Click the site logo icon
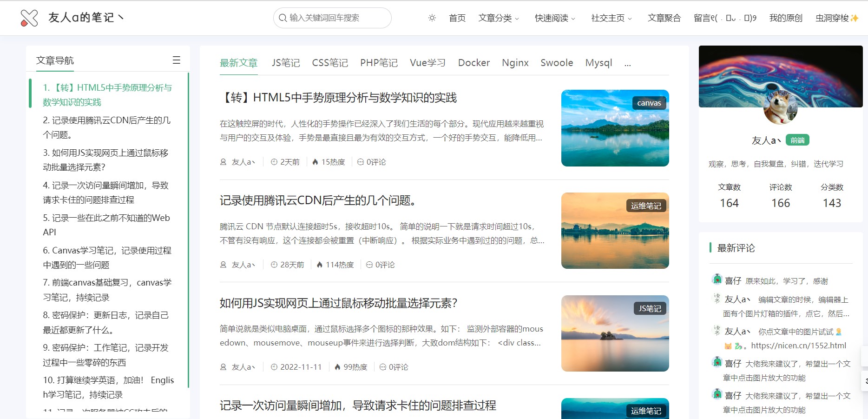Viewport: 868px width, 419px height. 29,18
